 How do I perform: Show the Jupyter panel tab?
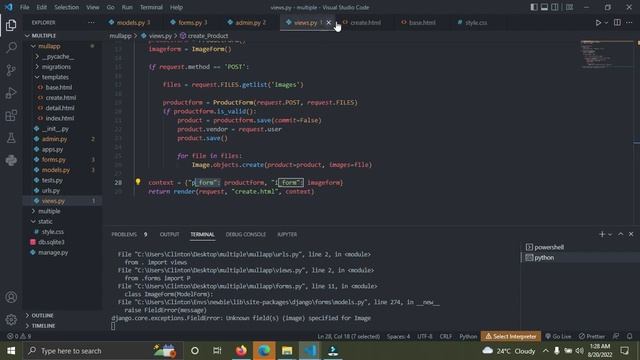point(287,234)
